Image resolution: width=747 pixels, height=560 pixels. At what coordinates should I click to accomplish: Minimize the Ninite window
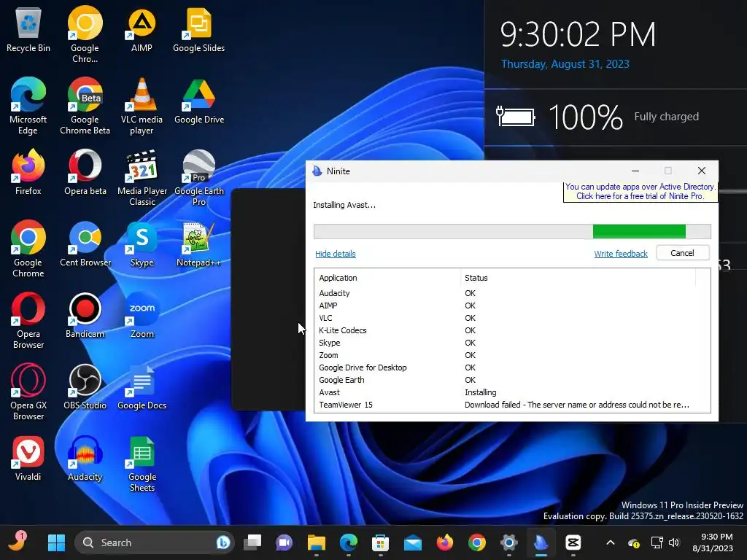(635, 171)
